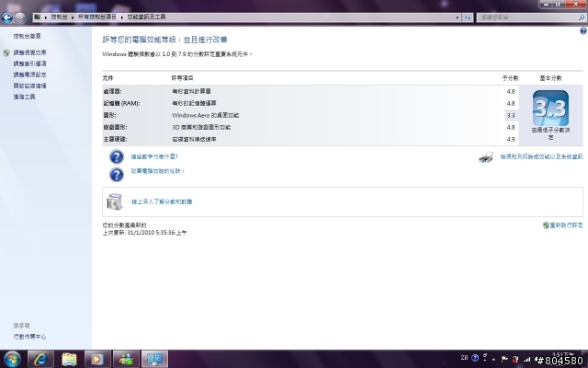Click the power battery tray icon
Viewport: 588px width, 368px height.
pyautogui.click(x=515, y=359)
